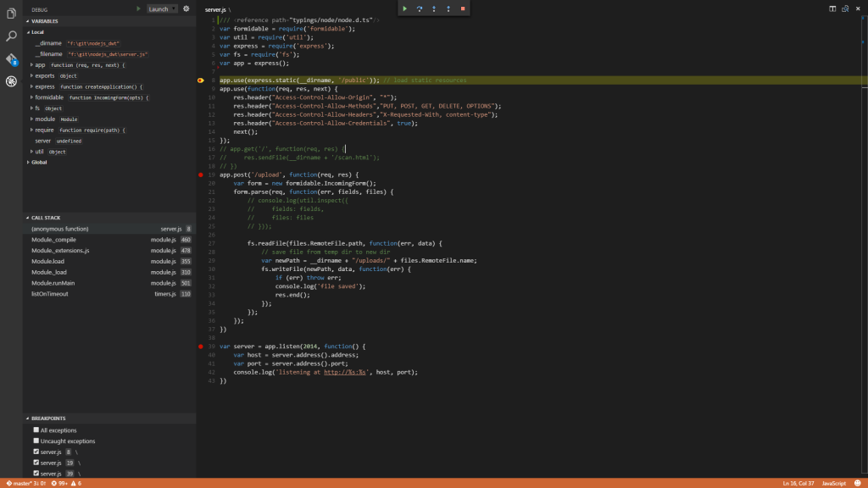
Task: Open the Git view with pending changes badge
Action: click(11, 60)
